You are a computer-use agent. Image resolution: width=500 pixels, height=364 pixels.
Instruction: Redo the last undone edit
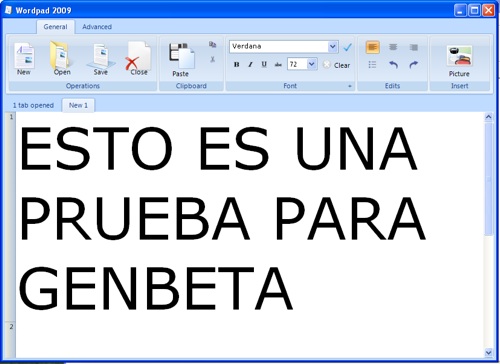[414, 64]
